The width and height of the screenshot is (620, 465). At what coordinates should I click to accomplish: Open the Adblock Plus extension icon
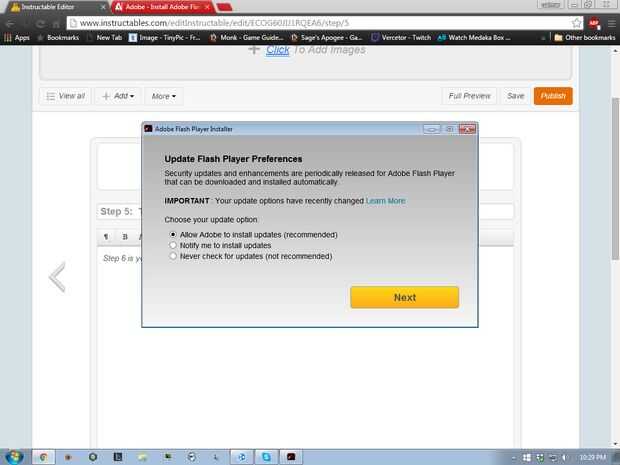click(594, 23)
